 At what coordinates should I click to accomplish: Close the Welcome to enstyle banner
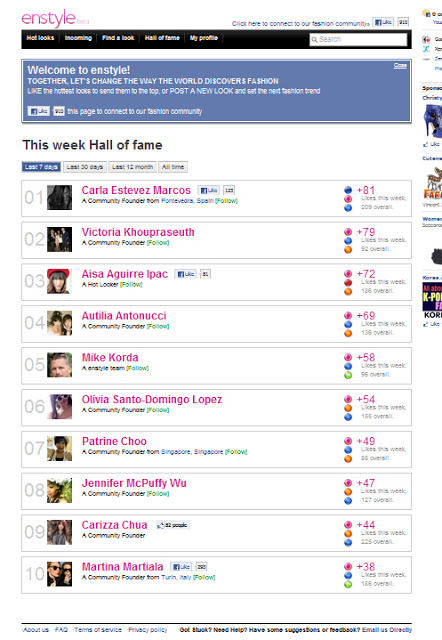coord(400,66)
